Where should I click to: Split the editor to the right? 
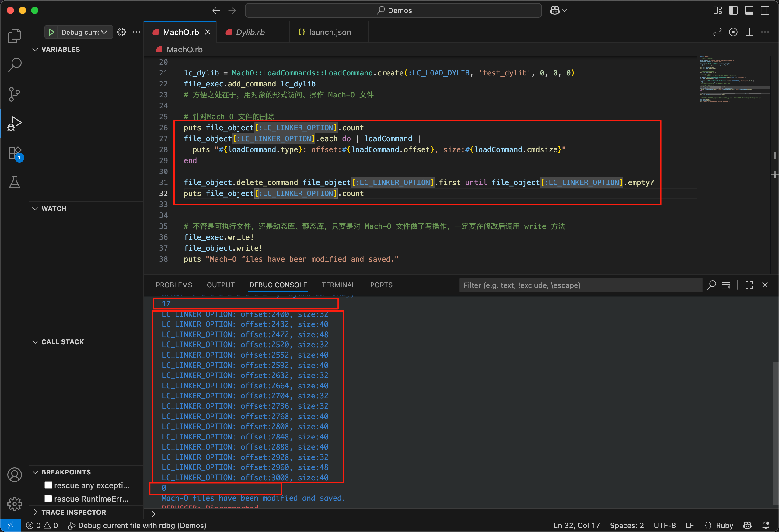(x=749, y=32)
